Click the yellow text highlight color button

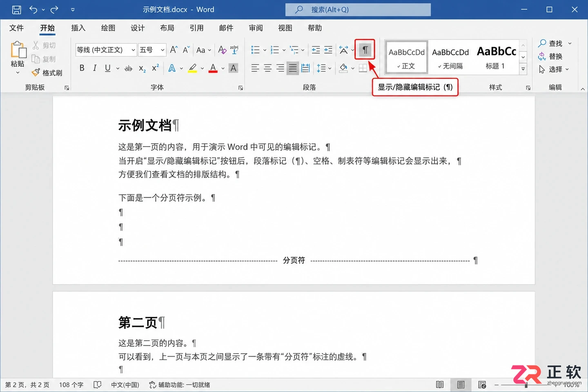(193, 68)
